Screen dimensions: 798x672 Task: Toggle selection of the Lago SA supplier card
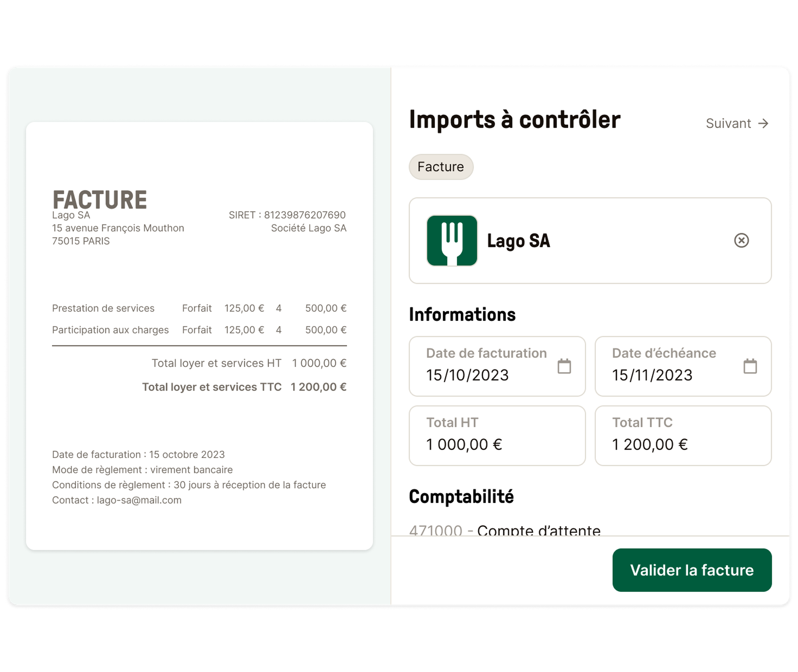coord(590,241)
